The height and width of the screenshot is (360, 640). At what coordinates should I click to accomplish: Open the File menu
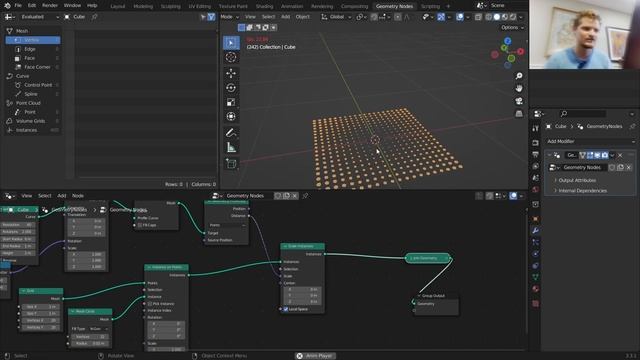pos(18,6)
